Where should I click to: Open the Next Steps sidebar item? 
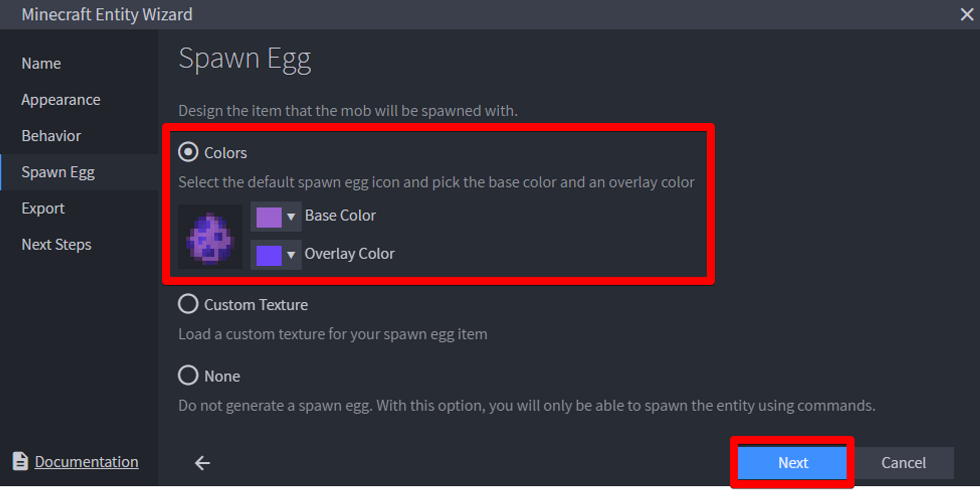[56, 245]
